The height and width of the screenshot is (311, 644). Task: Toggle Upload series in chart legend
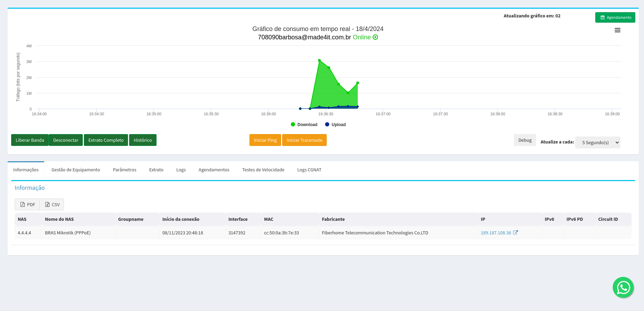coord(335,125)
